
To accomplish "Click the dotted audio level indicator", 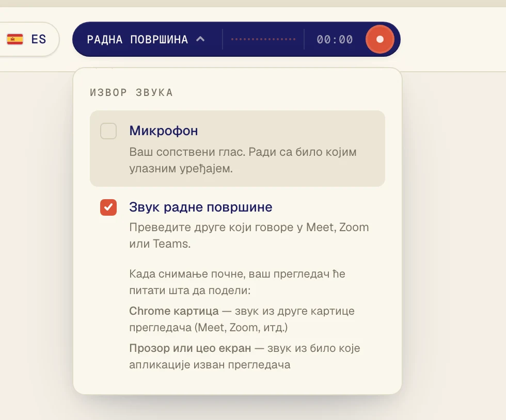I will pos(263,39).
